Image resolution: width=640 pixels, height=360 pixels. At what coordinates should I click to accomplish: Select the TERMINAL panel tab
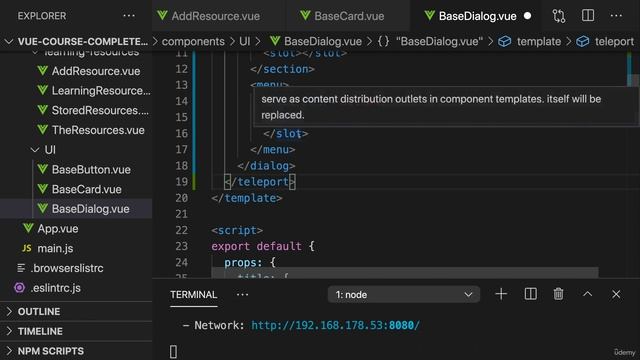click(193, 295)
